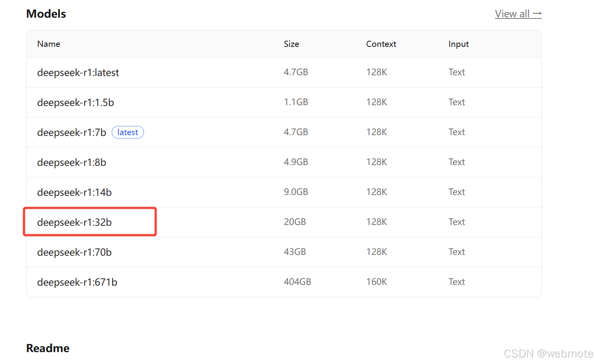
Task: Open the deepseek-r1:latest model
Action: coord(78,73)
